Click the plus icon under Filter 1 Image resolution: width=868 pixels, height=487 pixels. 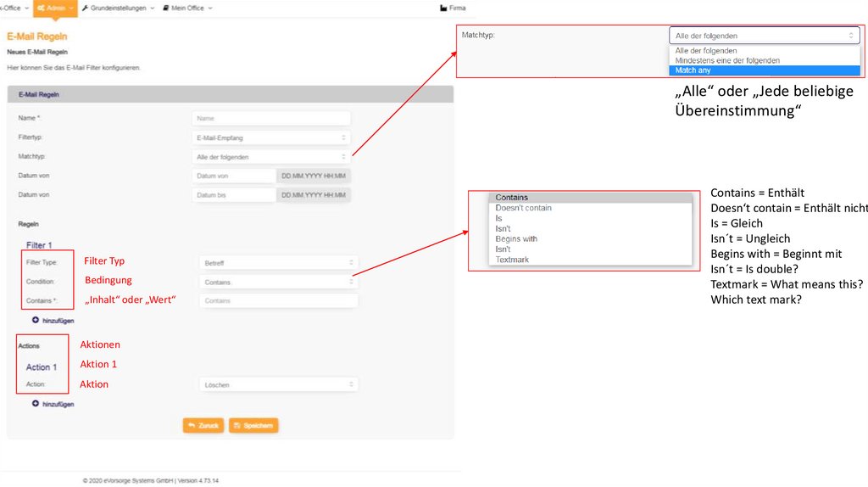36,321
